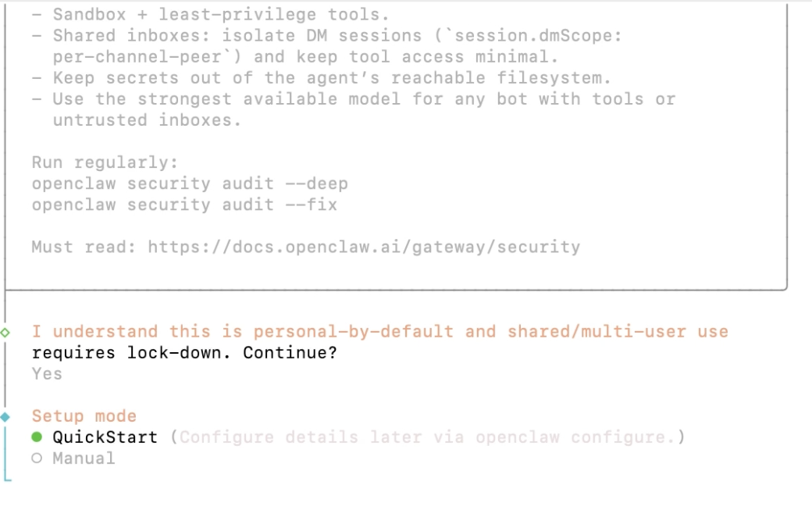The image size is (812, 506).
Task: Click the orange diamond beside the understanding prompt
Action: (5, 331)
